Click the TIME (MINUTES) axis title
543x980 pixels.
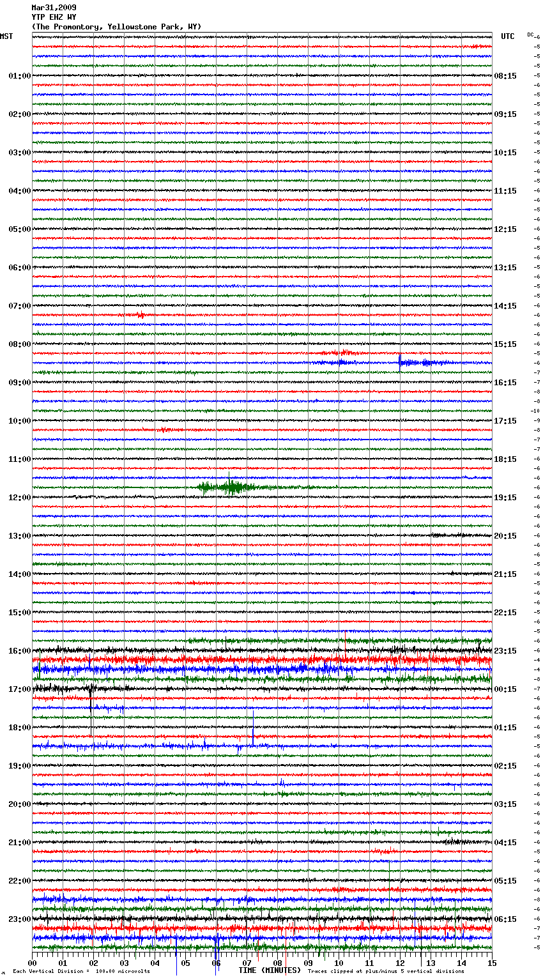click(x=270, y=970)
